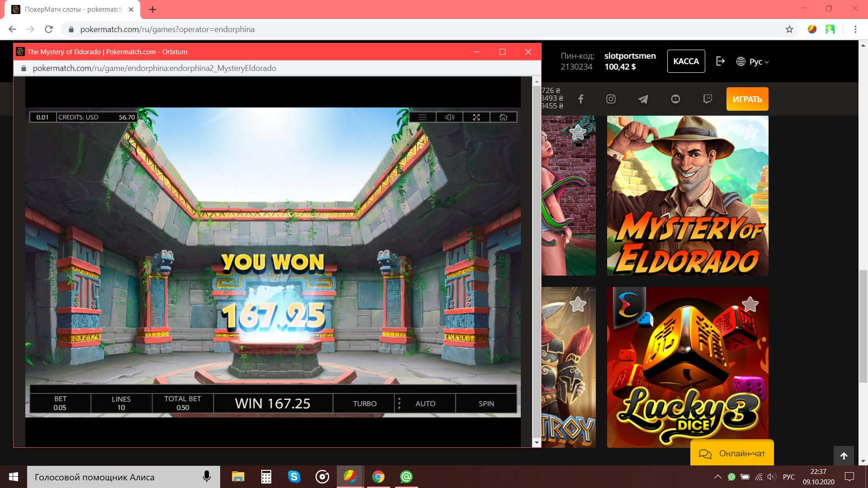The height and width of the screenshot is (488, 868).
Task: Open the Mystery of Eldorado game thumbnail
Action: (688, 196)
